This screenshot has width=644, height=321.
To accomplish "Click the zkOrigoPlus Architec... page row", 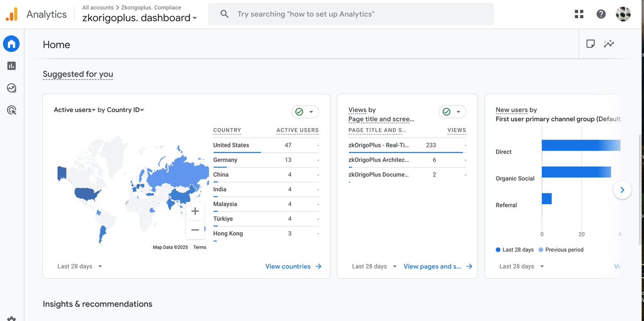I will [407, 160].
